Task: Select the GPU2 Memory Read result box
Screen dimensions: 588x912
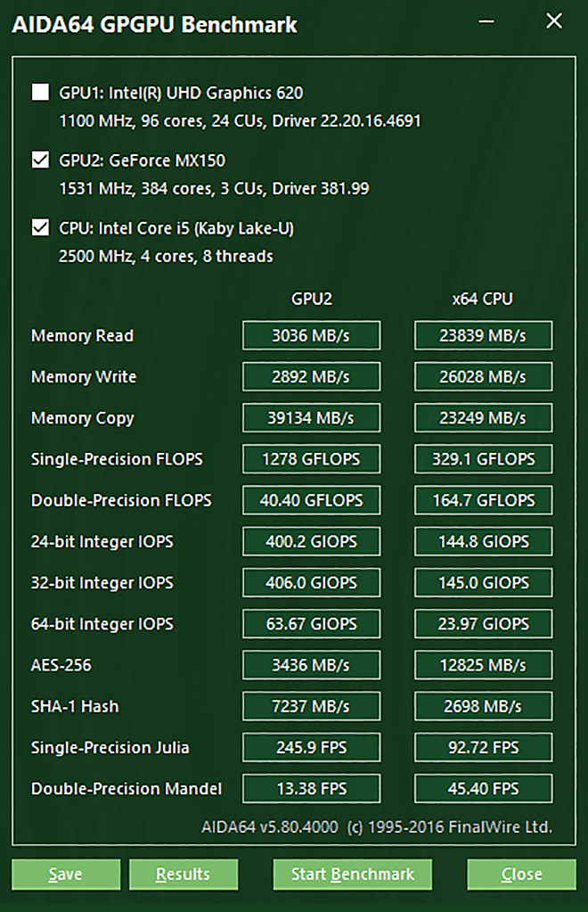Action: pos(312,335)
